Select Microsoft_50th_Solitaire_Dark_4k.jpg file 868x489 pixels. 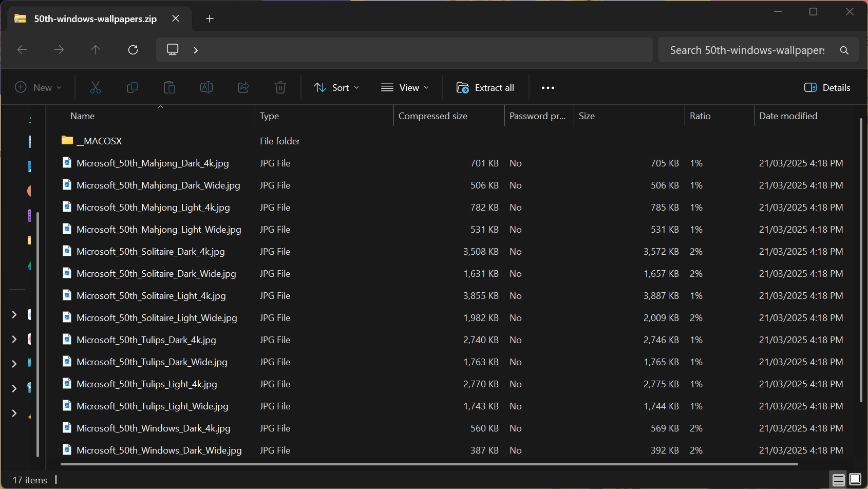tap(150, 252)
